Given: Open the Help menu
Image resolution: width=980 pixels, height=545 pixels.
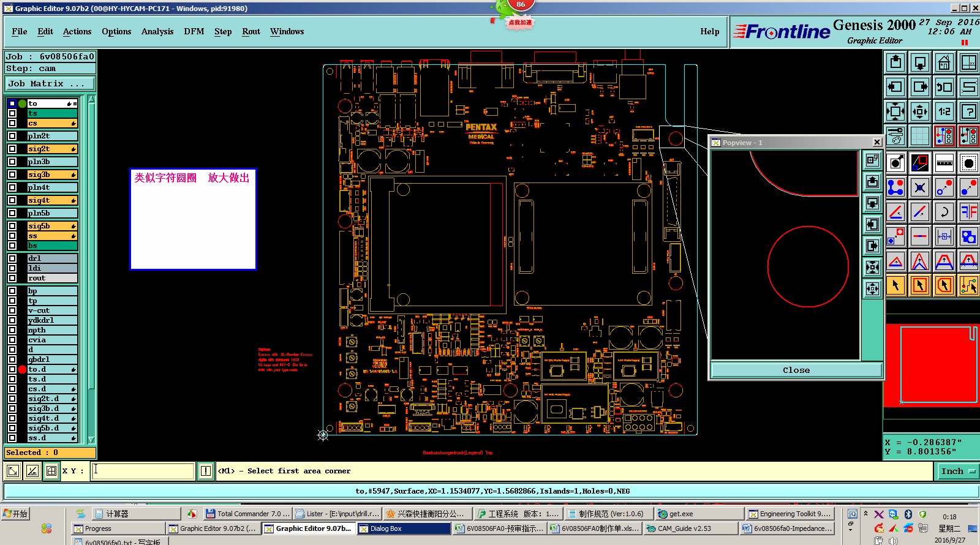Looking at the screenshot, I should [x=710, y=32].
